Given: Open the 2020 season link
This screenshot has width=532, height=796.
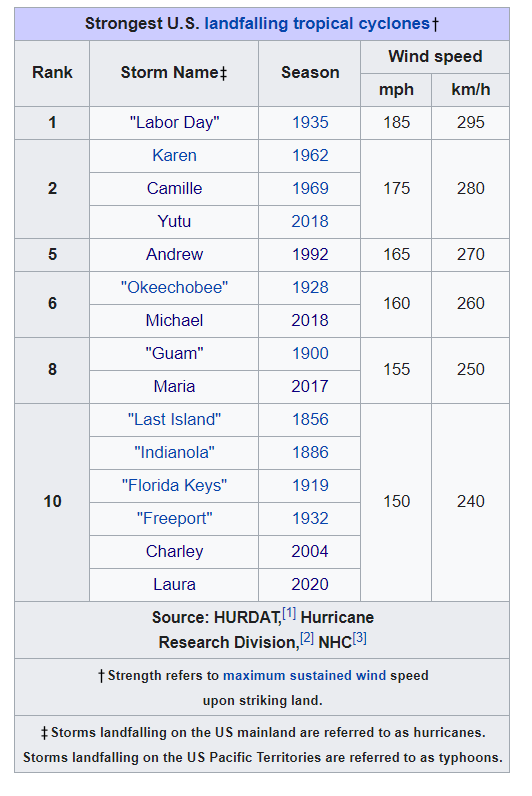Looking at the screenshot, I should [310, 584].
